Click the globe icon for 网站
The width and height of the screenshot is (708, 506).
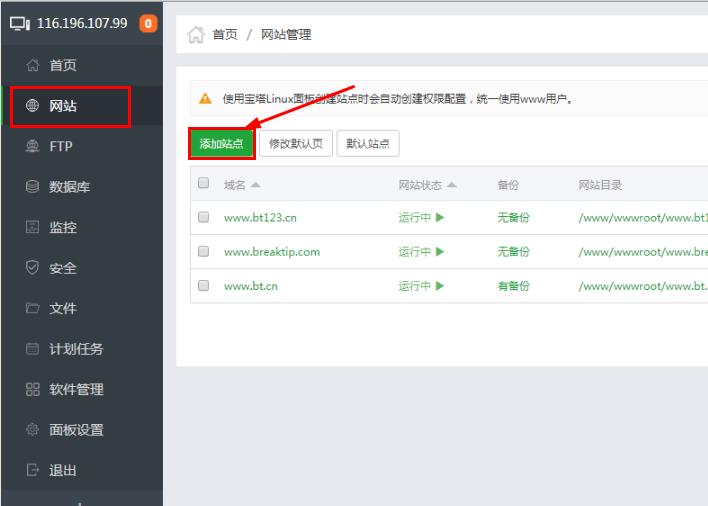[x=33, y=106]
